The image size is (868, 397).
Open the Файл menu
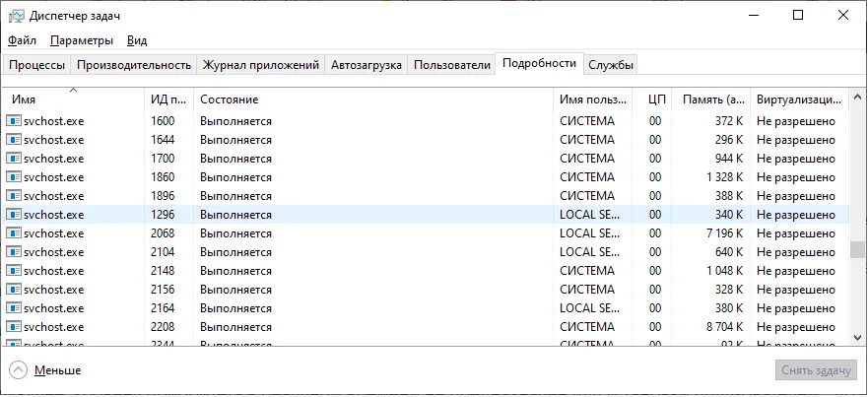pyautogui.click(x=22, y=40)
